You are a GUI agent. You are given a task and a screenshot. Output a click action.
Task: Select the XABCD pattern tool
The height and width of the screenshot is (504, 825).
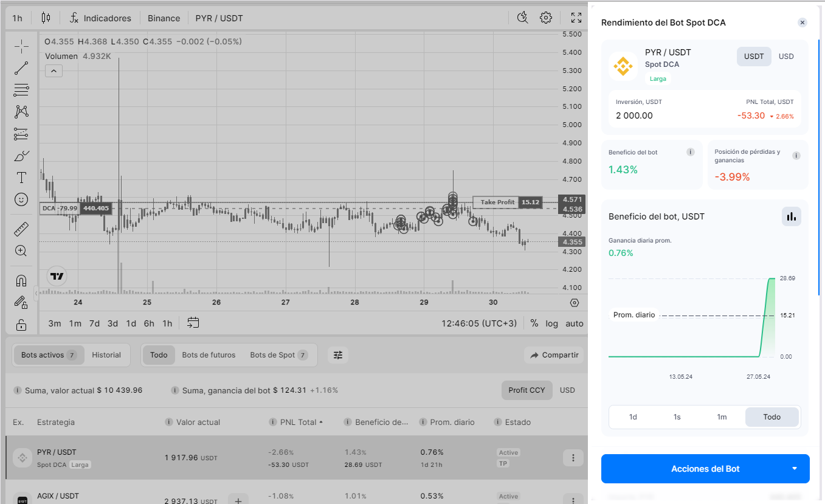21,112
